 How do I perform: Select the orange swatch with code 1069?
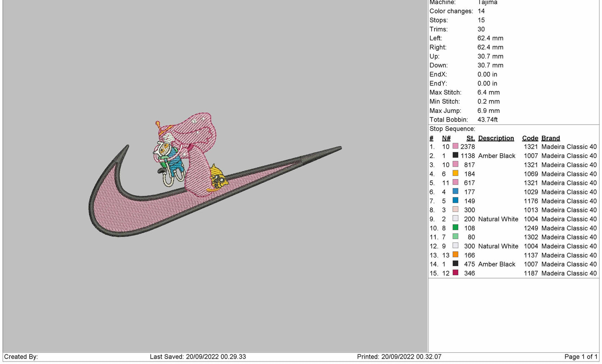[x=455, y=174]
